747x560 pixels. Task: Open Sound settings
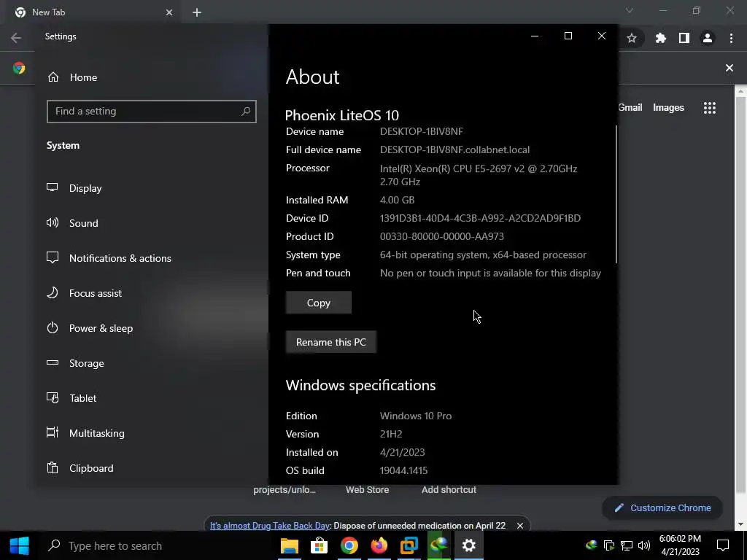coord(72,223)
